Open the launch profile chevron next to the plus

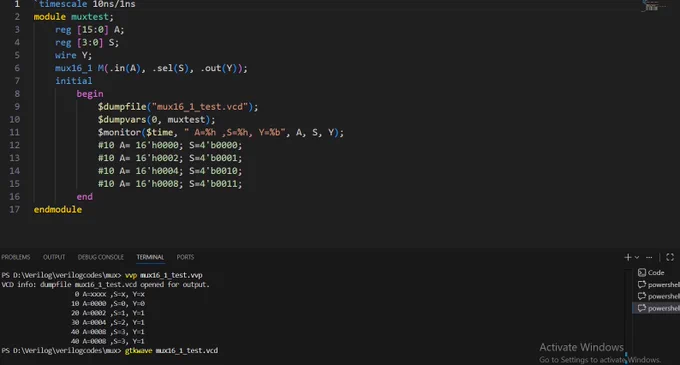(637, 257)
